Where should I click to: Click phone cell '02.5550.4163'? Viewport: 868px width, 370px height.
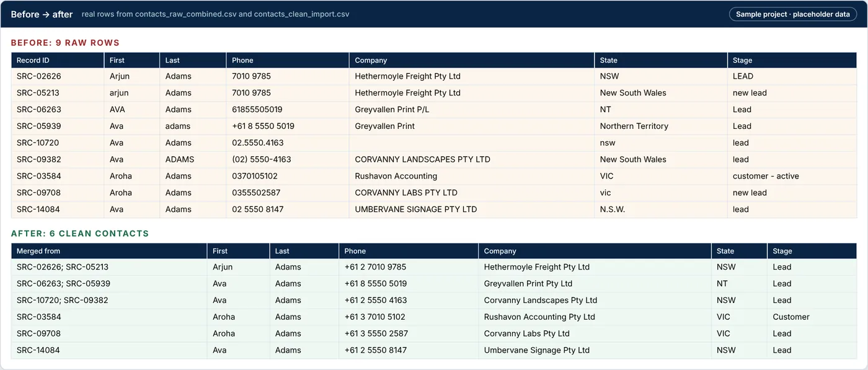[288, 143]
